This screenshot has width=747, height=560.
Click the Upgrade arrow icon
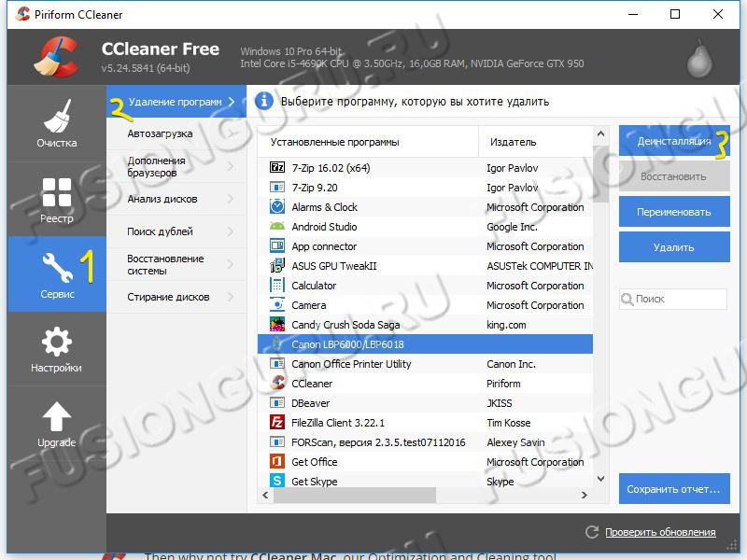pyautogui.click(x=57, y=416)
